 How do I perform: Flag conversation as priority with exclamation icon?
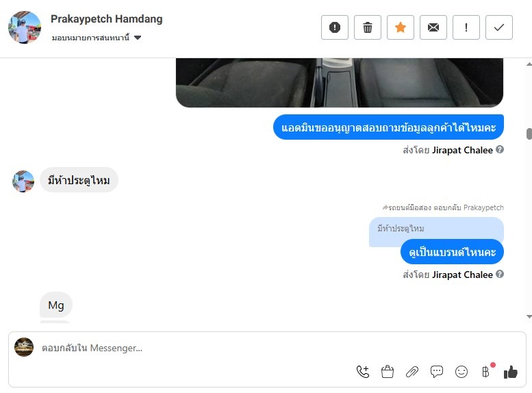(466, 27)
